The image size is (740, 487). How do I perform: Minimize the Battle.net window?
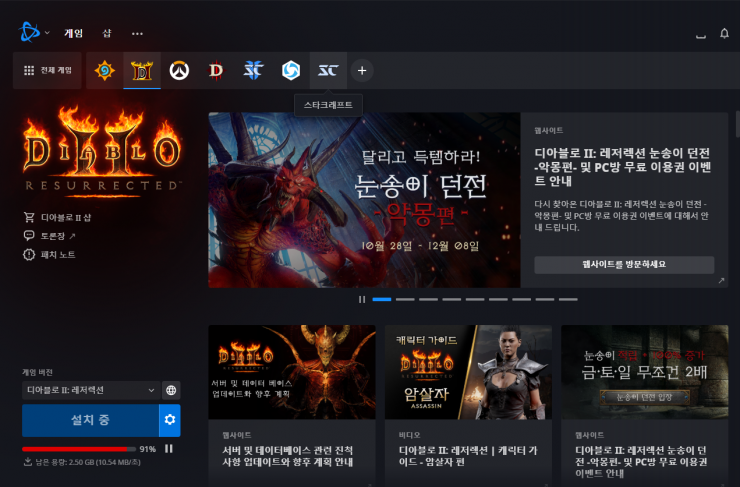pyautogui.click(x=701, y=36)
